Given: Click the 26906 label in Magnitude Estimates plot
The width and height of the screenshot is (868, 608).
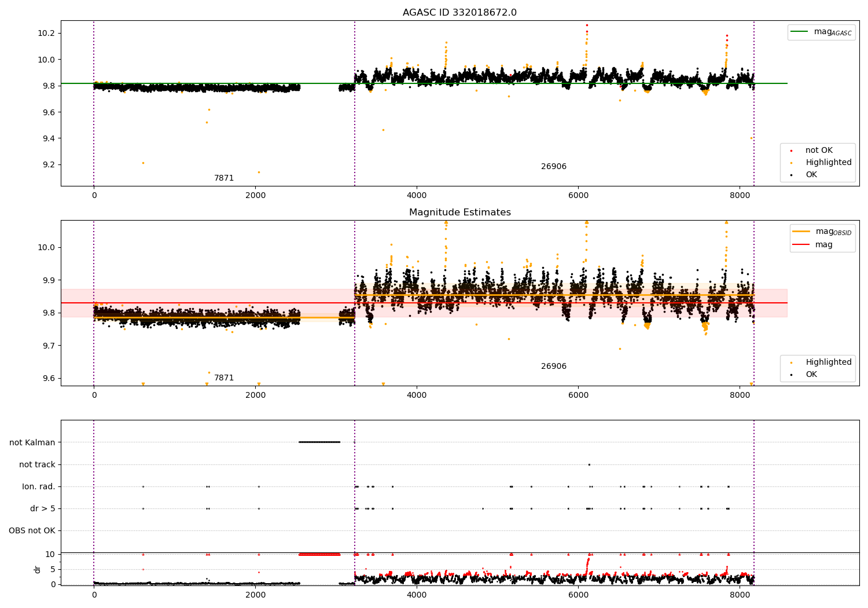Looking at the screenshot, I should pos(554,367).
